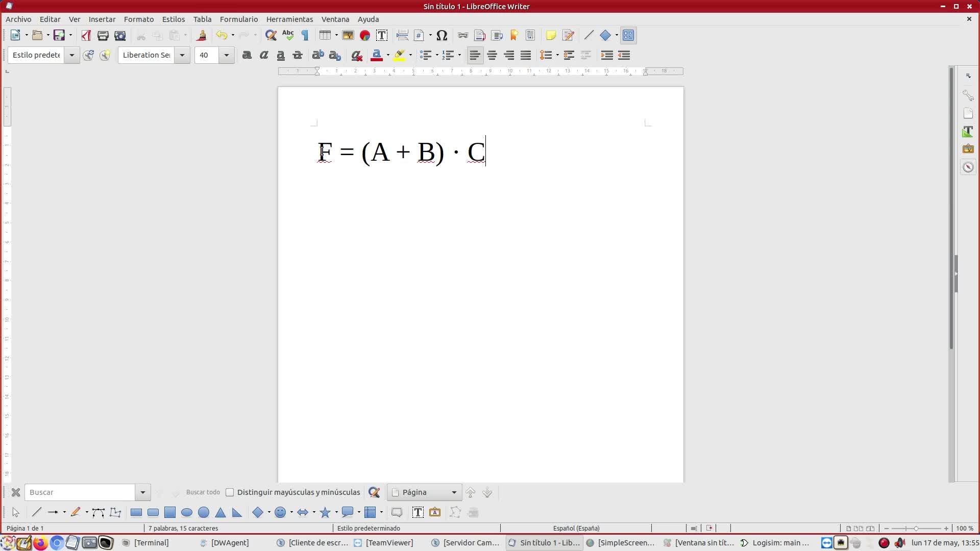Toggle justified paragraph alignment

(526, 55)
